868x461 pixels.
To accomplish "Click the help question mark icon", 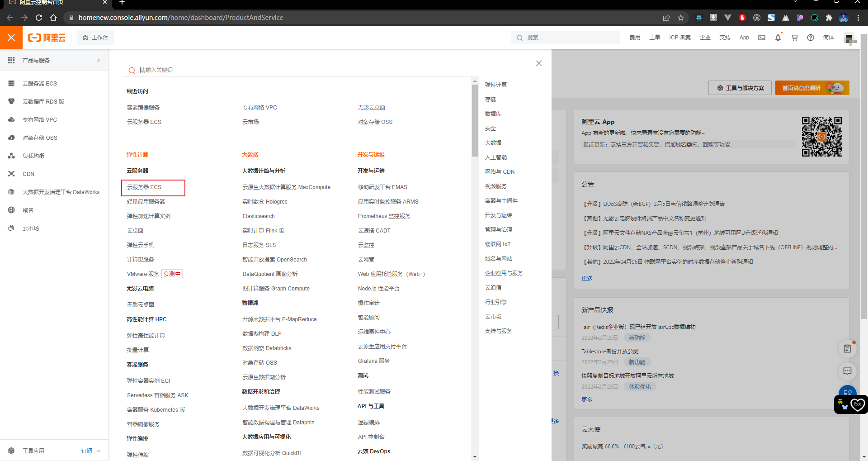I will [811, 38].
